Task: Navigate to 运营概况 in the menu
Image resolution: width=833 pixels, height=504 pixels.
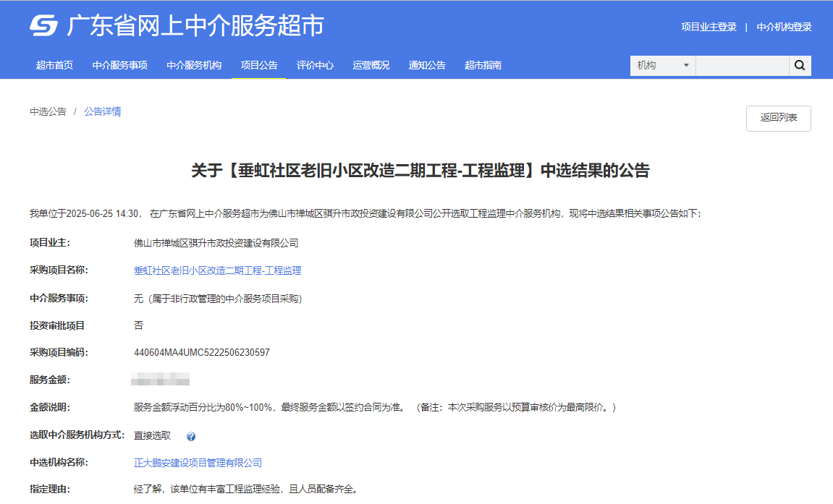Action: [371, 65]
